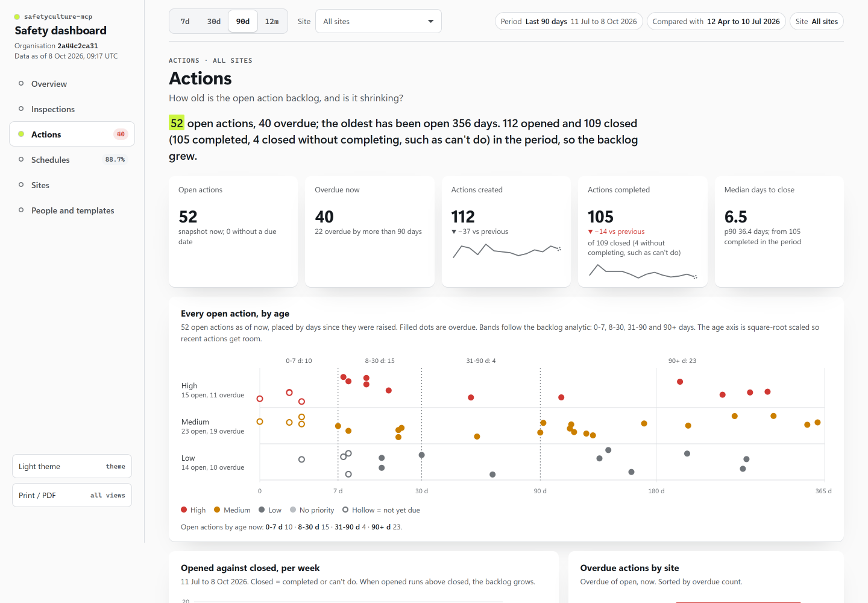
Task: Click the 88.7% badge on Schedules
Action: tap(115, 160)
